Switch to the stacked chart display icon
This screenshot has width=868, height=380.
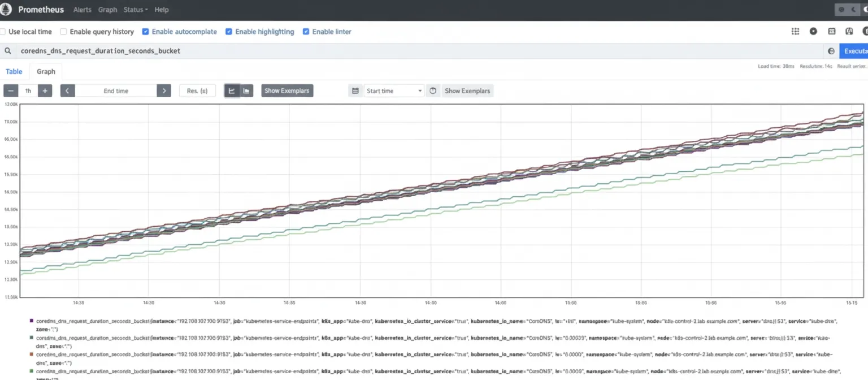246,90
